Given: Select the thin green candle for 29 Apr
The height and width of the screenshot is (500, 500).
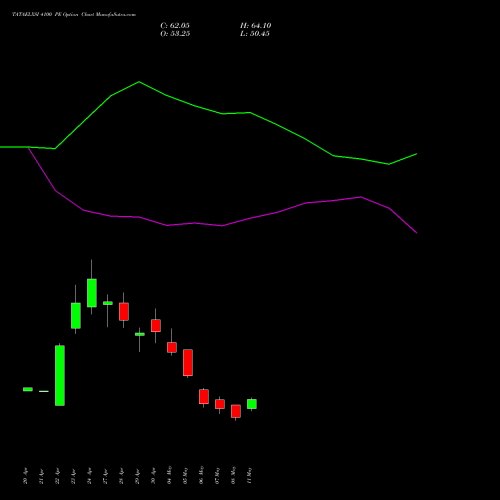Looking at the screenshot, I should click(x=140, y=334).
